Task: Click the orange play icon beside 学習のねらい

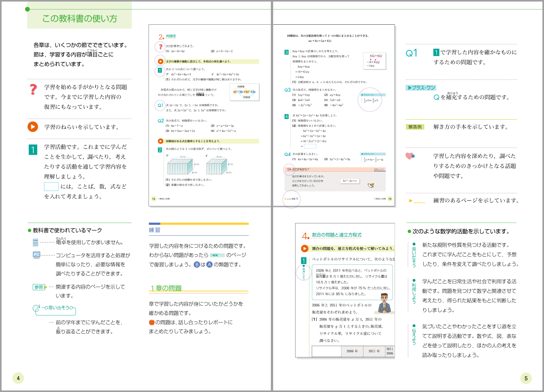Action: 33,127
